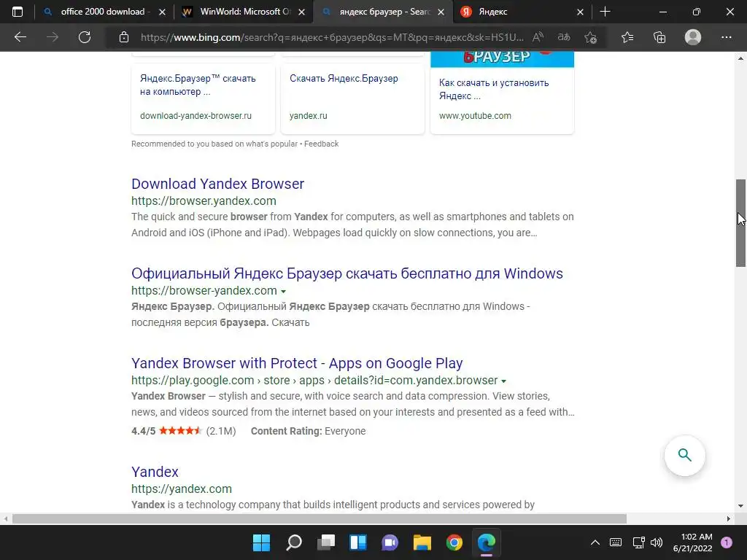Close the office 2000 download tab

click(162, 12)
